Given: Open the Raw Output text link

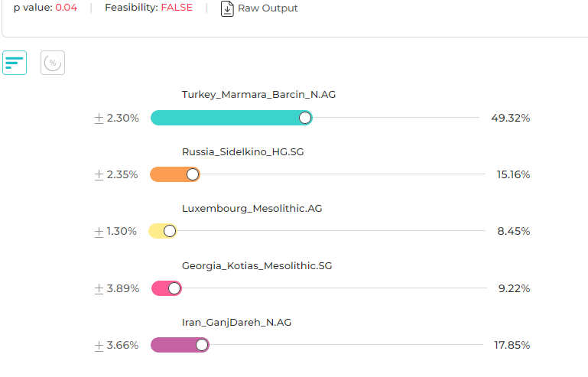Looking at the screenshot, I should pos(268,8).
